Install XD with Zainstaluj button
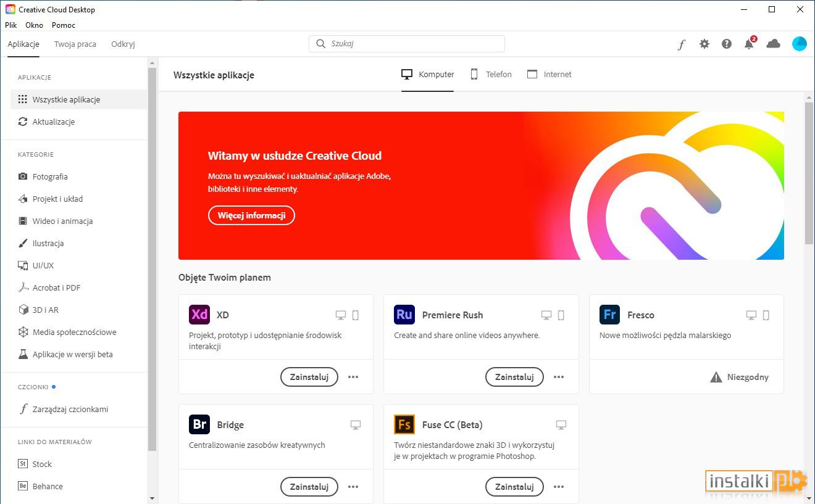Screen dimensions: 815x504 309,377
